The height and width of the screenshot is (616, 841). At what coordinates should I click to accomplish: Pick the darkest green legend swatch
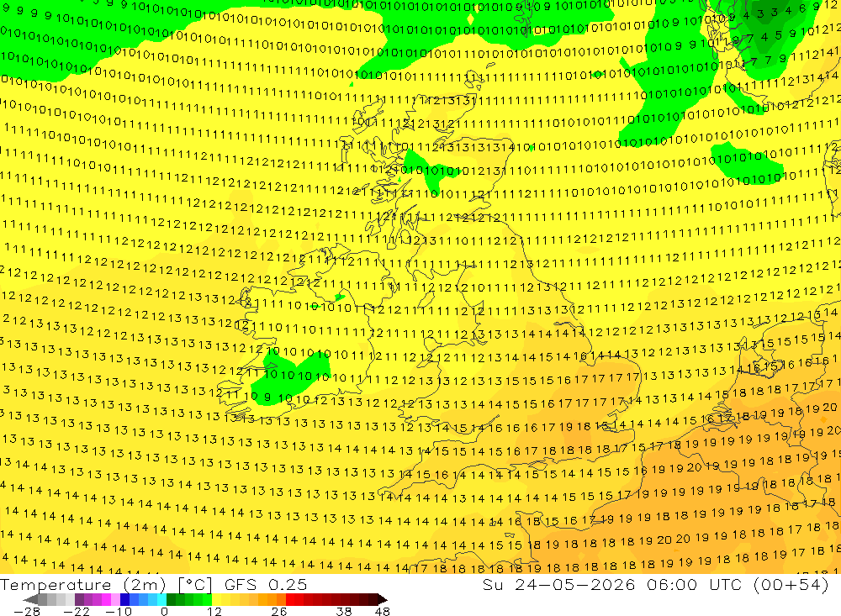171,599
